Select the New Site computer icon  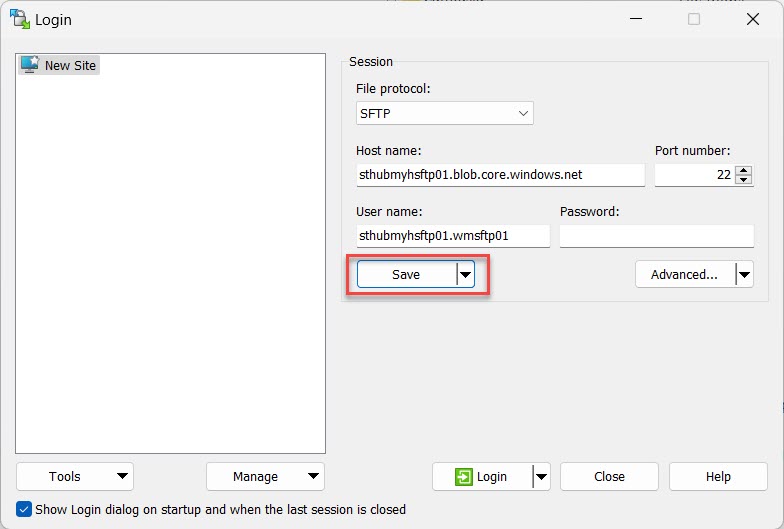29,65
